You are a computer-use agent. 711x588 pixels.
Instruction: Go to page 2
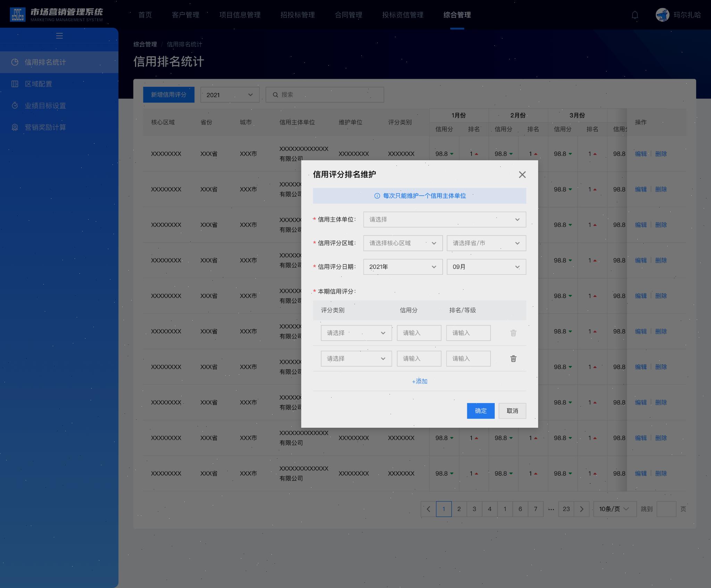point(459,509)
